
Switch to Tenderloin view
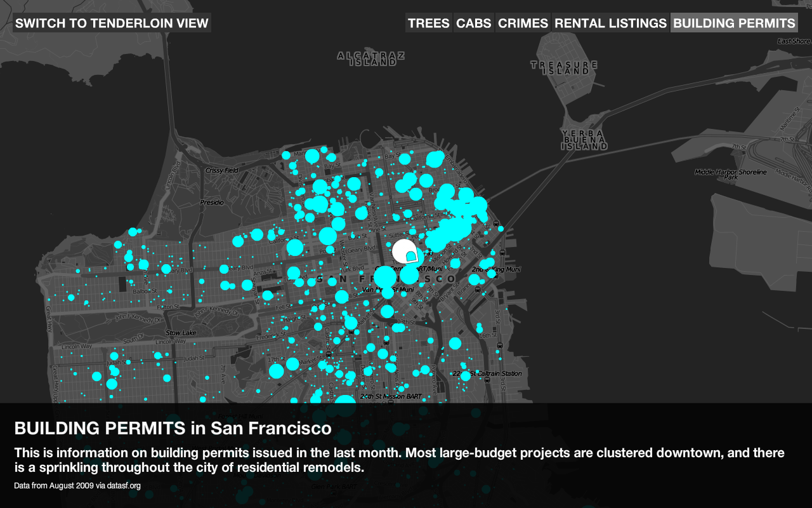click(112, 23)
